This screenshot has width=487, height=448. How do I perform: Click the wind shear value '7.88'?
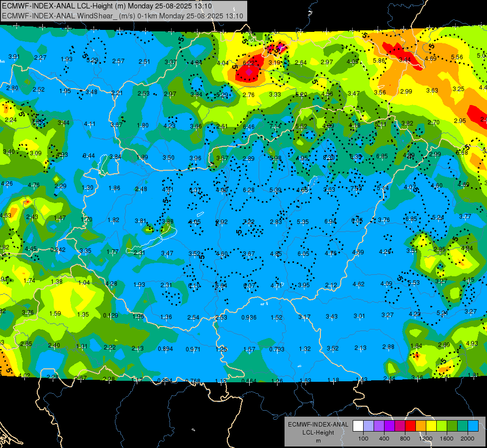tap(37, 121)
